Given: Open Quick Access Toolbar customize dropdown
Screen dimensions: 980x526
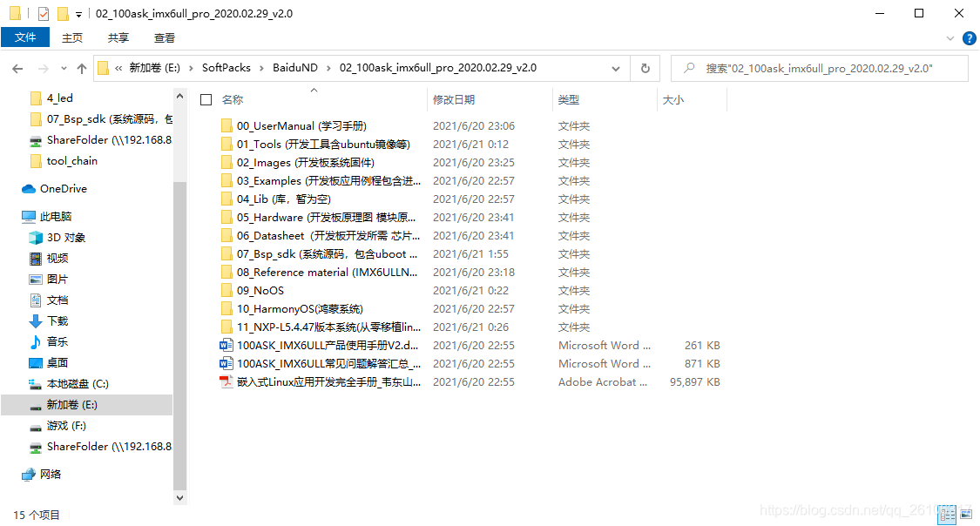Looking at the screenshot, I should point(78,14).
